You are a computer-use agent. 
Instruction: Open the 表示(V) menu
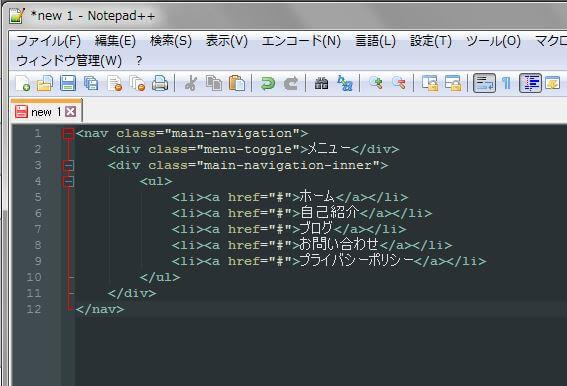[227, 41]
